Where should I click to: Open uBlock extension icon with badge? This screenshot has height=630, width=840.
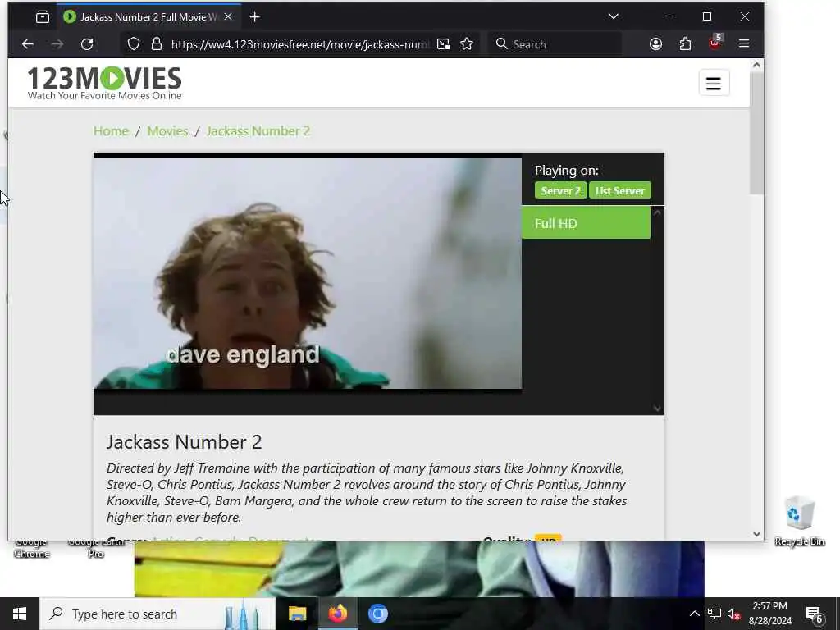[715, 43]
